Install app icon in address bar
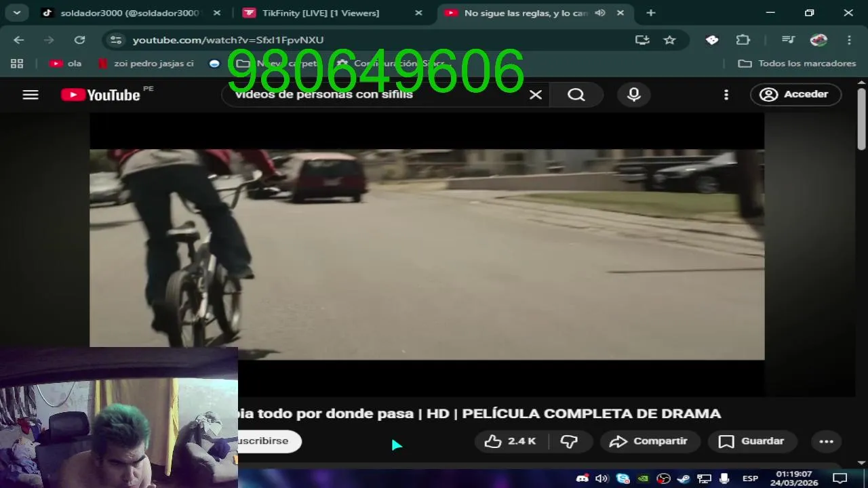The height and width of the screenshot is (488, 868). pos(642,40)
